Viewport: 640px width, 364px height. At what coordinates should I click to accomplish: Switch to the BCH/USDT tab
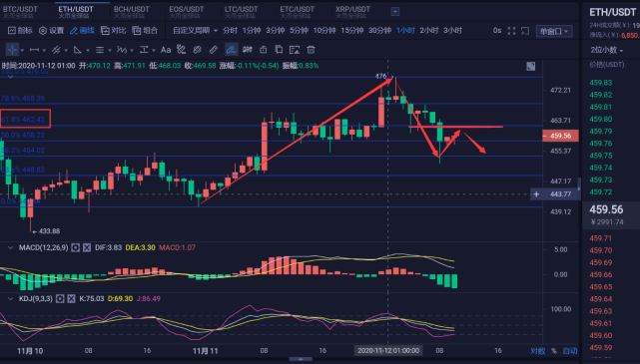(x=131, y=11)
